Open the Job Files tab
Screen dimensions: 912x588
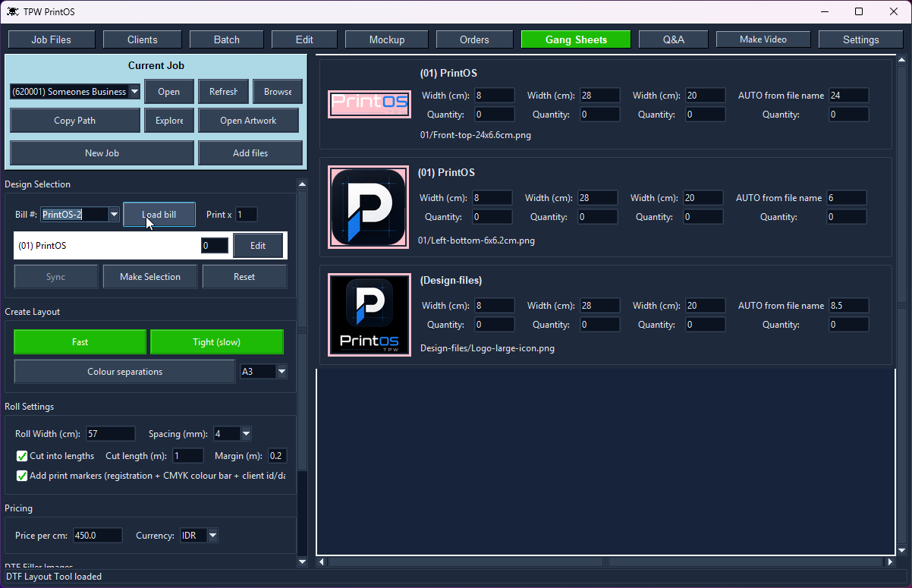52,39
